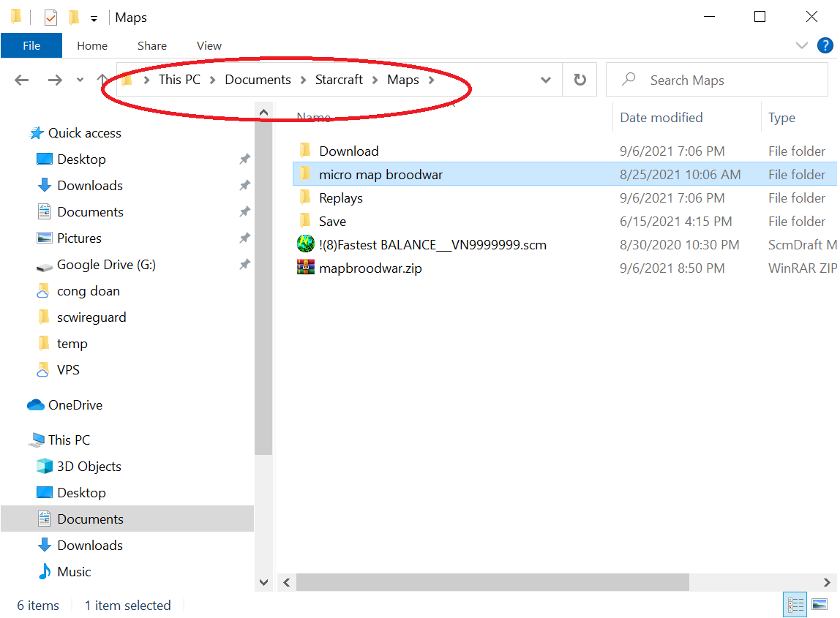The width and height of the screenshot is (840, 618).
Task: Click the Search Maps input field
Action: coord(717,80)
